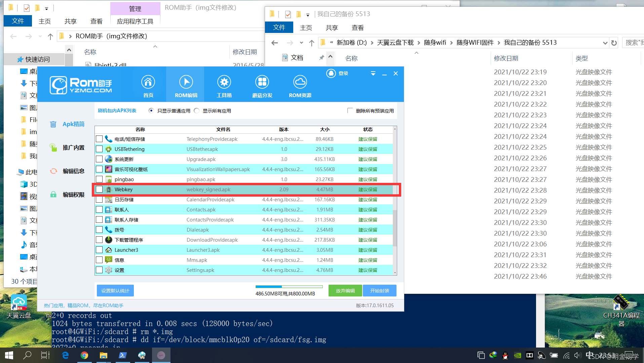Open File Explorer from the taskbar
Screen dimensions: 644x363
104,355
